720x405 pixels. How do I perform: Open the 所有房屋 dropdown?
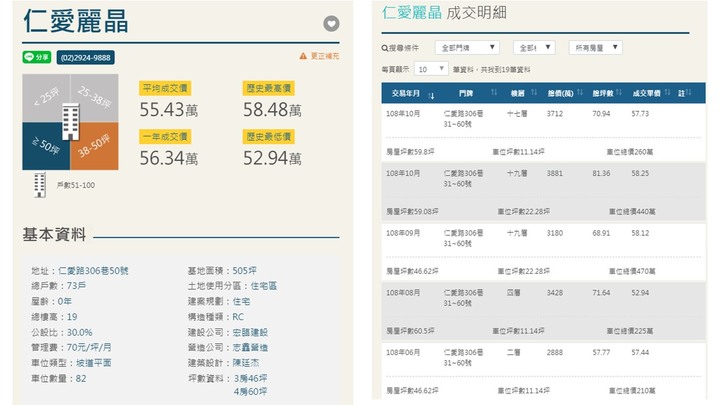point(596,48)
